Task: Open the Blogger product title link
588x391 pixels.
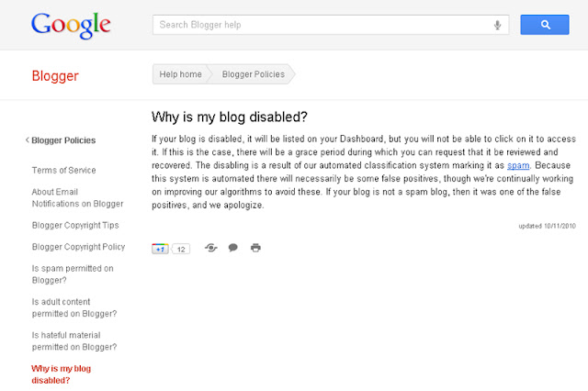Action: [x=55, y=76]
